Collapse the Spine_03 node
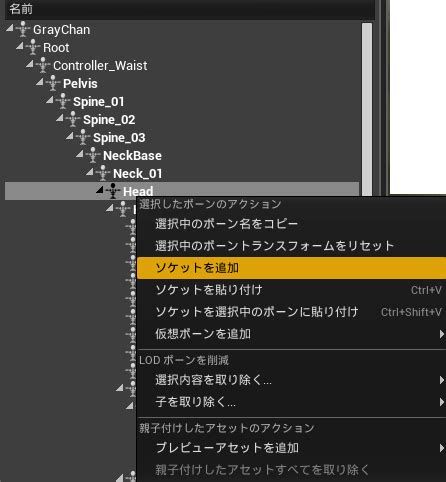 (70, 136)
